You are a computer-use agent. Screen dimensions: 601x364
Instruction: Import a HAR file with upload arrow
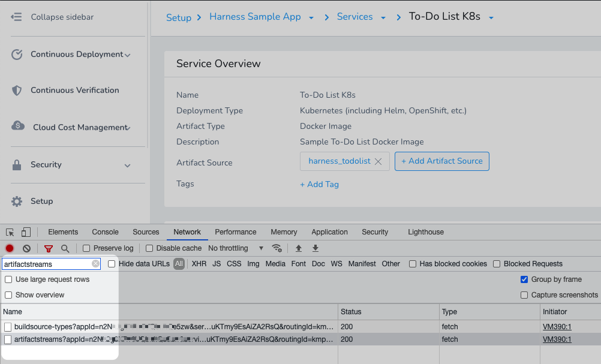tap(299, 248)
